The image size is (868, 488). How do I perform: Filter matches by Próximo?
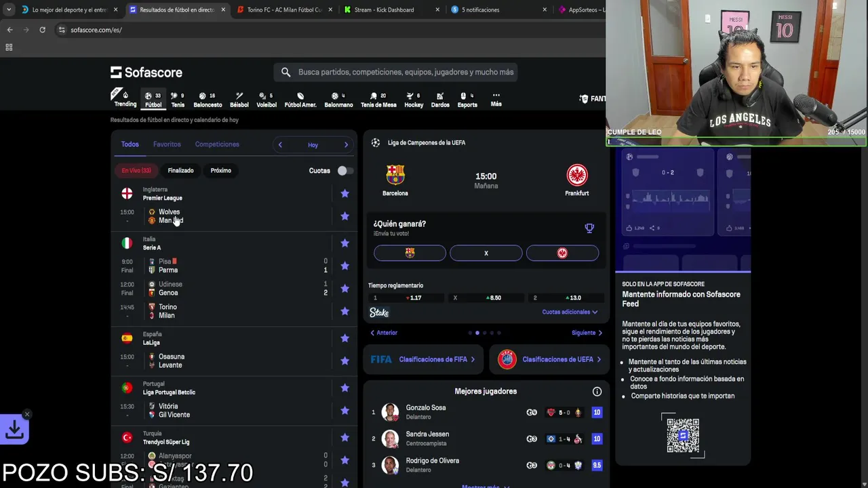click(220, 171)
